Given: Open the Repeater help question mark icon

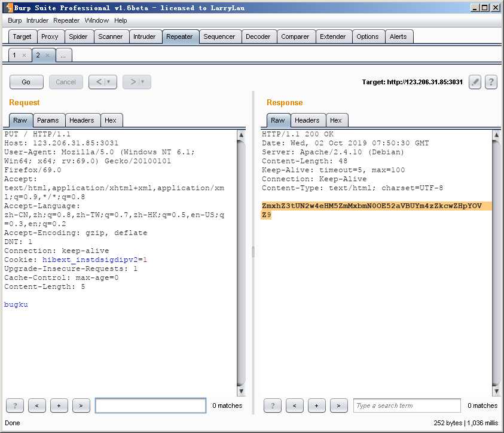Looking at the screenshot, I should [x=491, y=82].
